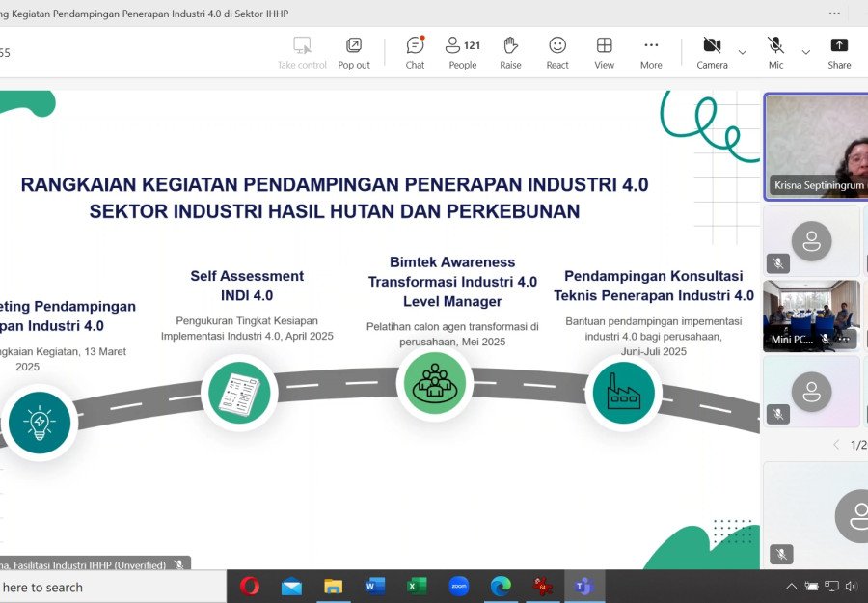Open the More actions menu

(651, 53)
